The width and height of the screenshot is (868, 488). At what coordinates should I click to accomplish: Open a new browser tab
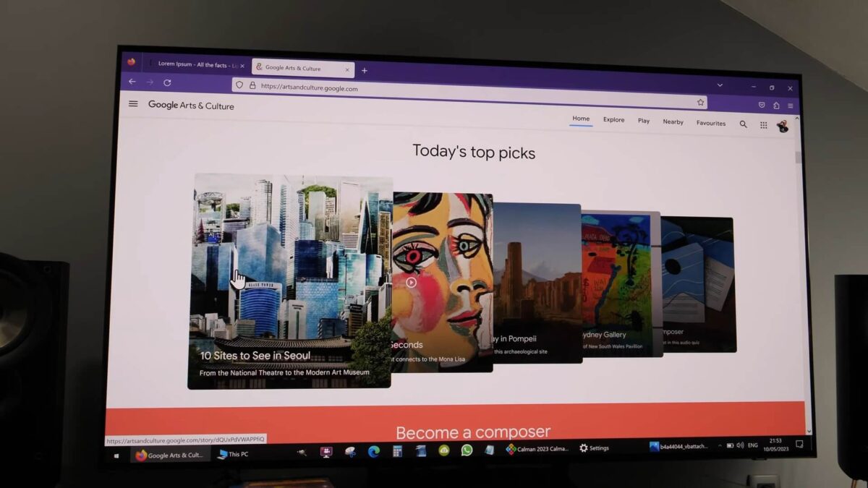click(x=365, y=70)
